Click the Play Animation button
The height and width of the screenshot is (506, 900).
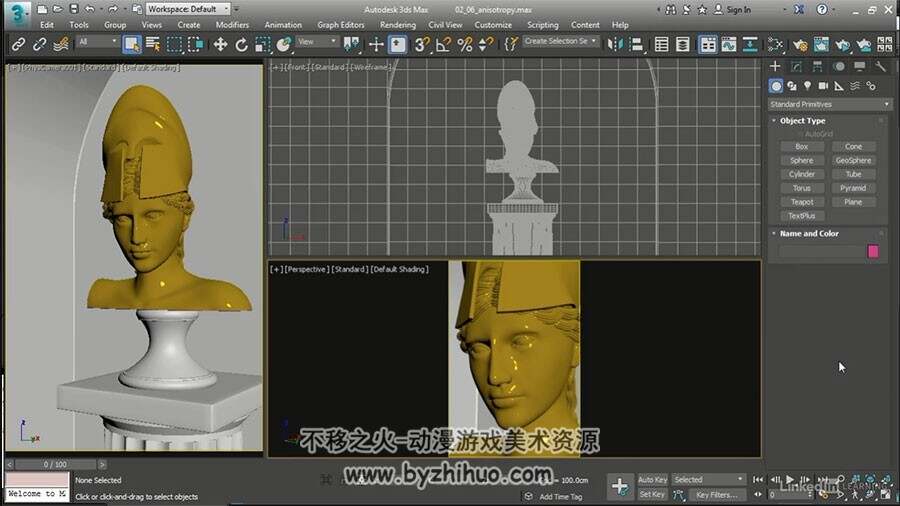(x=790, y=480)
